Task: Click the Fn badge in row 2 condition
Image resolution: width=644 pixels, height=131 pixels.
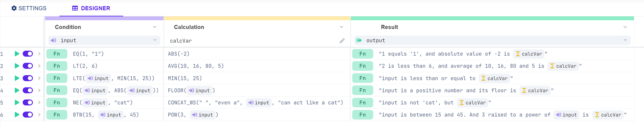Action: (x=57, y=66)
